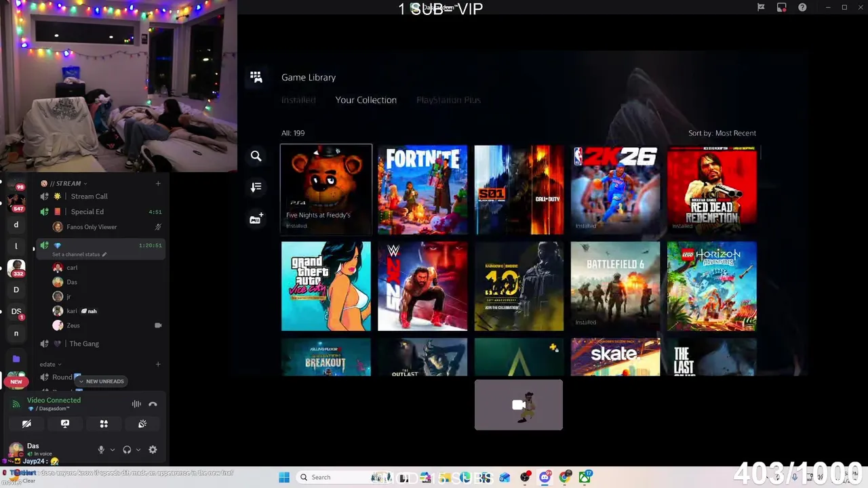
Task: Open the activities button in voice panel
Action: tap(104, 424)
